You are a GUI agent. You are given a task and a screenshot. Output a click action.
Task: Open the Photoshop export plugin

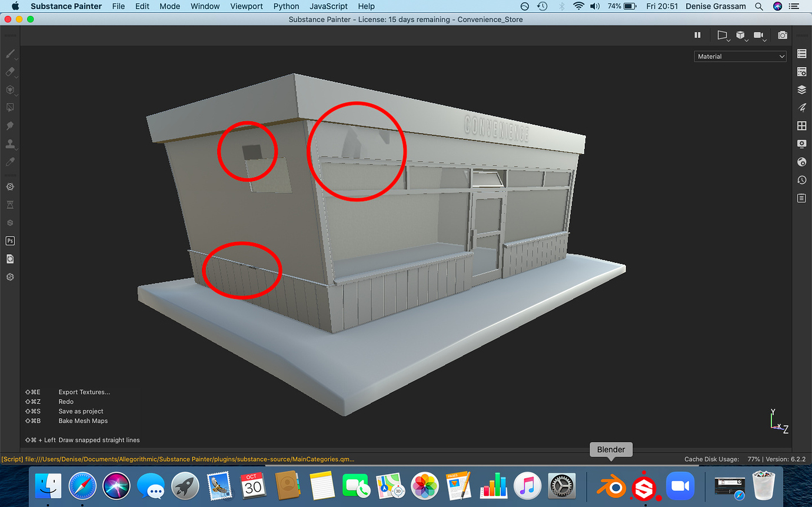(x=10, y=241)
